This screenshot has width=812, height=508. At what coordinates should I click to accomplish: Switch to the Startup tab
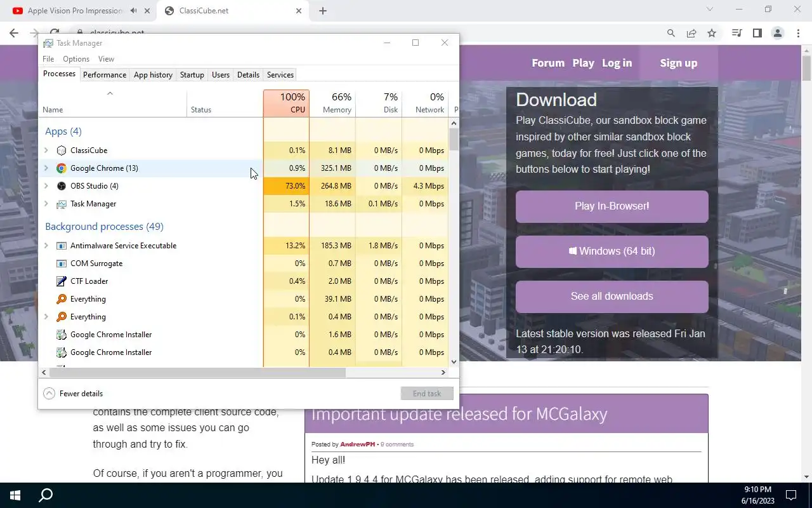[x=192, y=75]
